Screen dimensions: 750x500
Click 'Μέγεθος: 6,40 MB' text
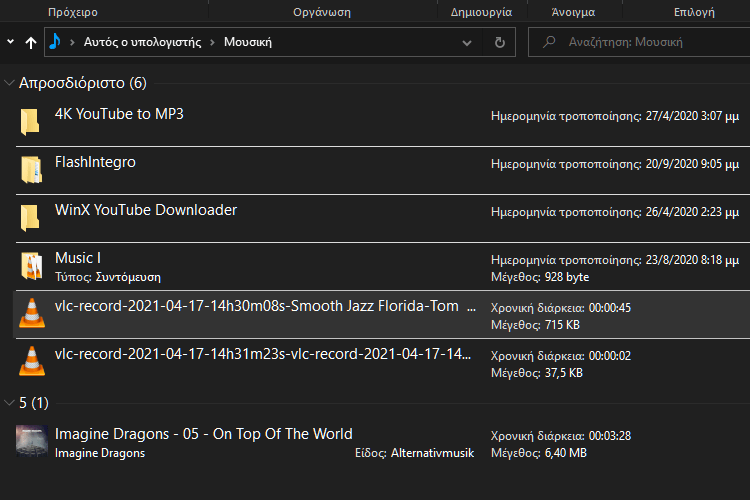pos(539,453)
